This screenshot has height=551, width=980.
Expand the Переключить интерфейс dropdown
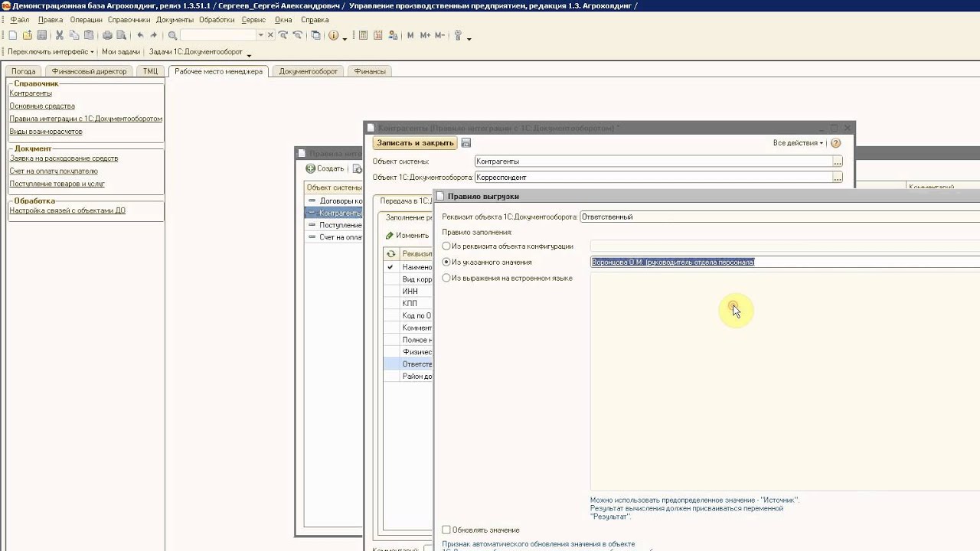pyautogui.click(x=51, y=52)
